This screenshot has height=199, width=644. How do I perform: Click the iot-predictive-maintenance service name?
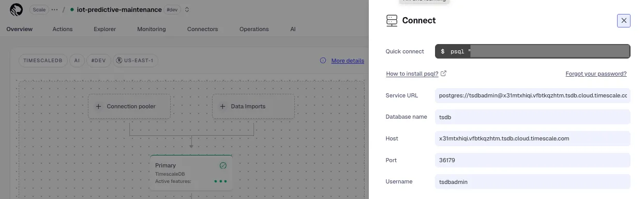tap(119, 9)
